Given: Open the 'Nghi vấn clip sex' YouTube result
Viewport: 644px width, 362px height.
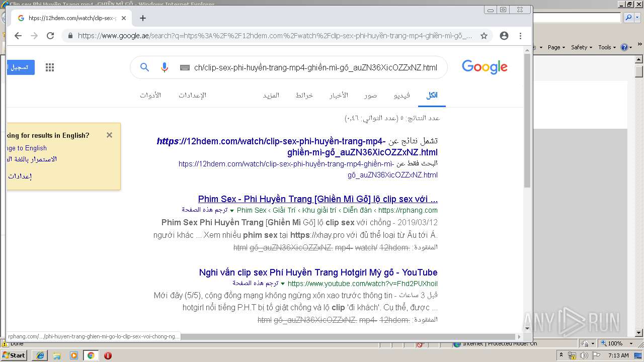Looking at the screenshot, I should 318,273.
